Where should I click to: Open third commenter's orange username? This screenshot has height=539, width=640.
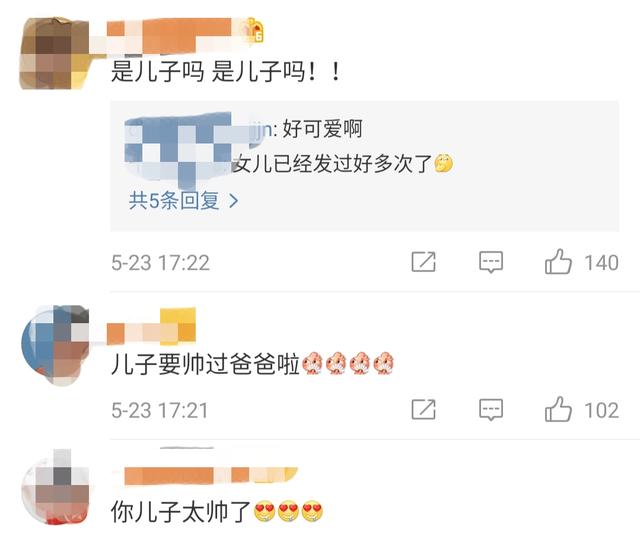click(x=211, y=476)
